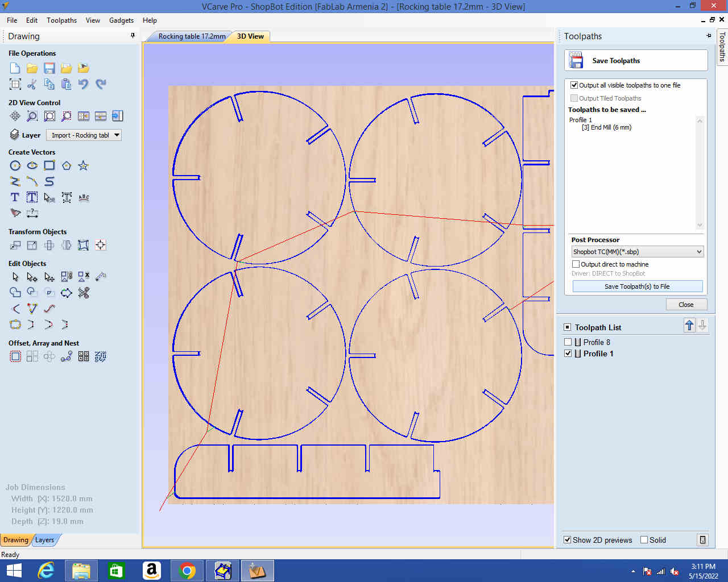Enable the Solid preview checkbox
The image size is (728, 582).
point(644,540)
